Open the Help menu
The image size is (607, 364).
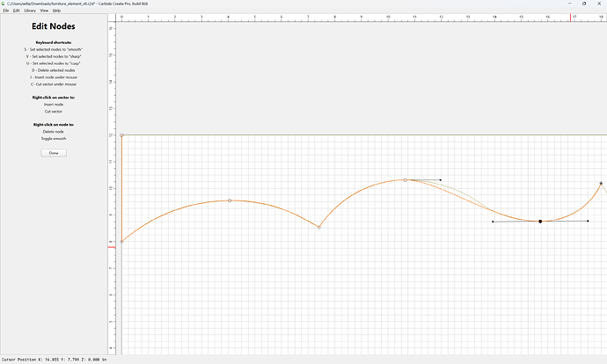pyautogui.click(x=56, y=11)
